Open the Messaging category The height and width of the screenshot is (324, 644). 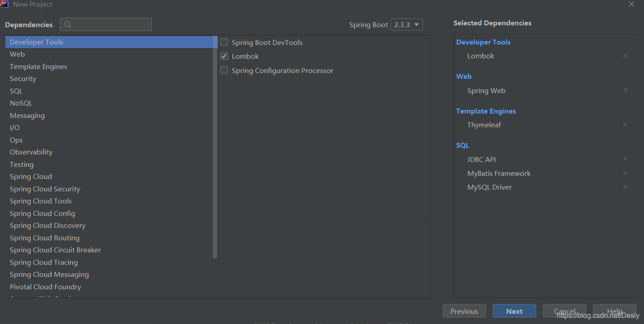[109, 115]
